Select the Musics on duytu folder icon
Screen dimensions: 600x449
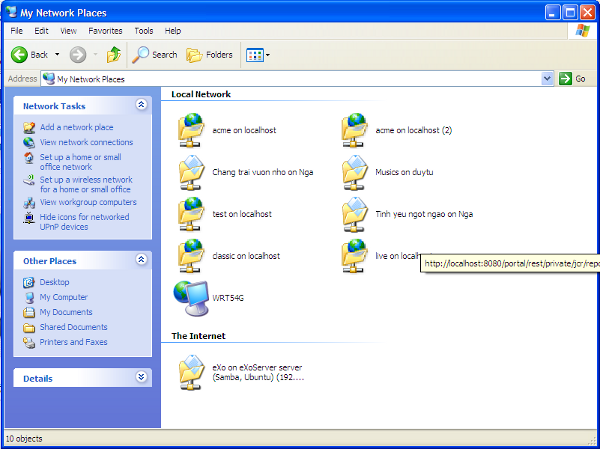[353, 172]
